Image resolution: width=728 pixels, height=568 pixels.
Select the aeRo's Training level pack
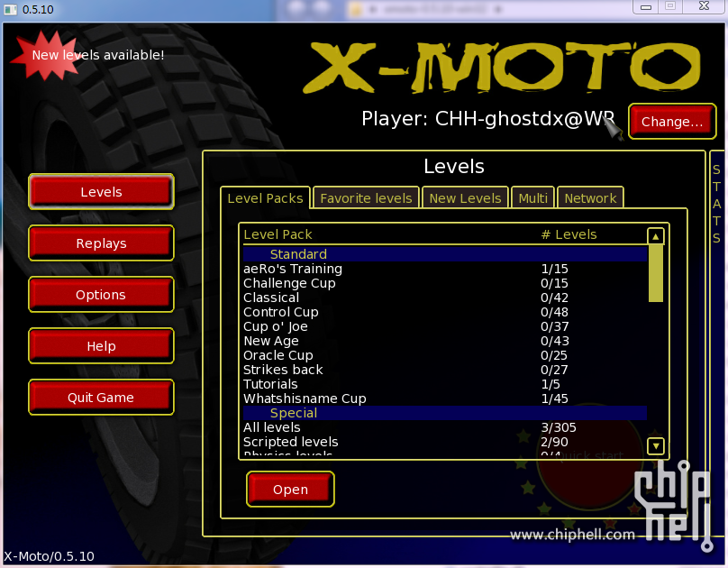tap(445, 269)
